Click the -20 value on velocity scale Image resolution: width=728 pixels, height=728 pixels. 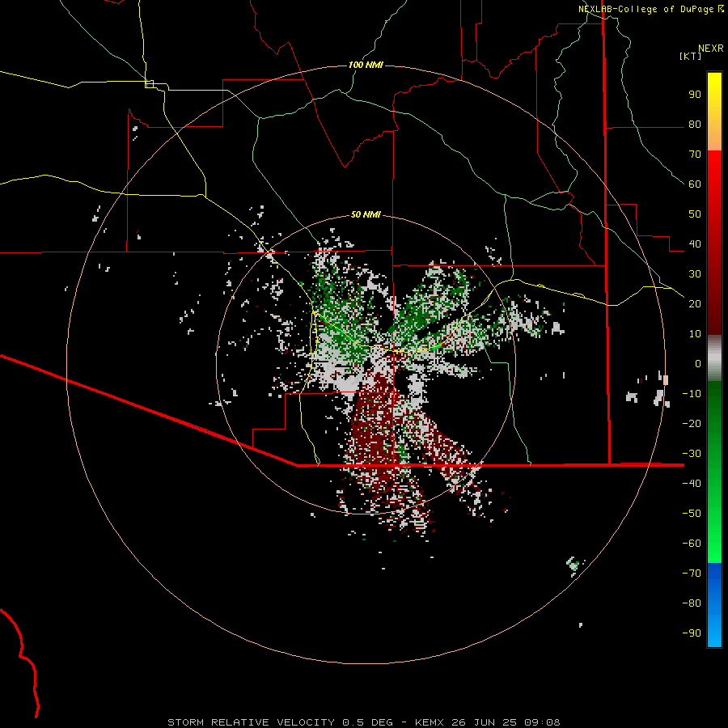coord(692,423)
